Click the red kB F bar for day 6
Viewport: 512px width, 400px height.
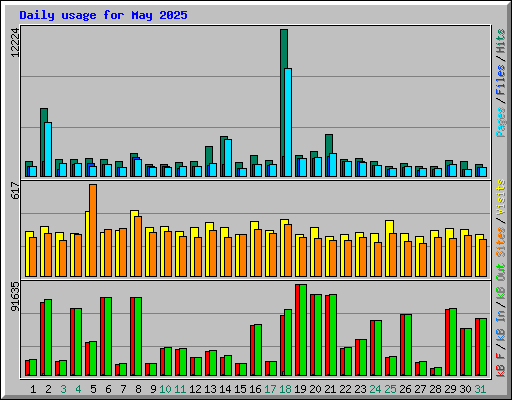pyautogui.click(x=103, y=336)
